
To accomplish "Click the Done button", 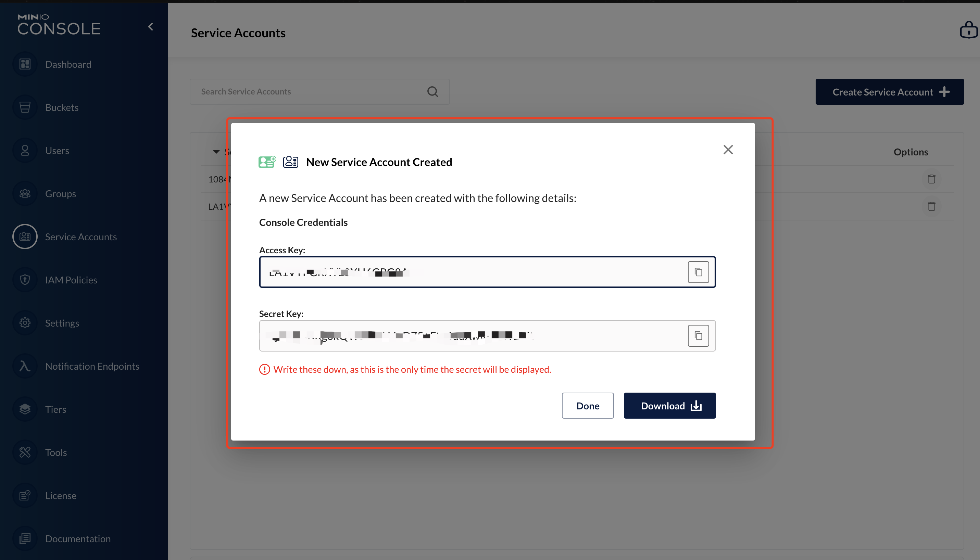I will coord(587,406).
